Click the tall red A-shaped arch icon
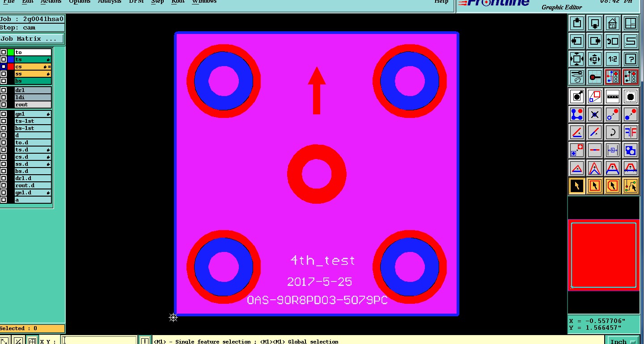The width and height of the screenshot is (644, 344). 595,168
